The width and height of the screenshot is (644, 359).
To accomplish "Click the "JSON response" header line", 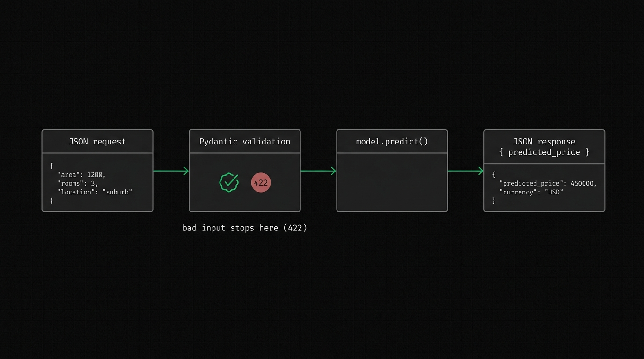I will coord(544,142).
